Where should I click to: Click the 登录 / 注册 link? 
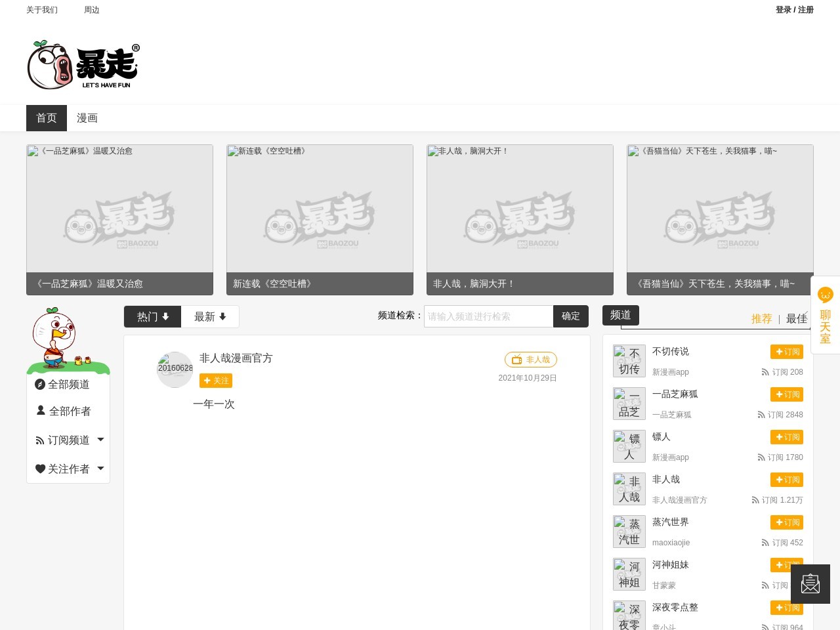pyautogui.click(x=794, y=10)
